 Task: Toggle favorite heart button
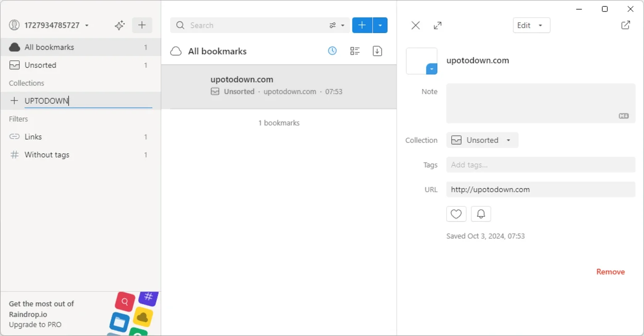456,214
